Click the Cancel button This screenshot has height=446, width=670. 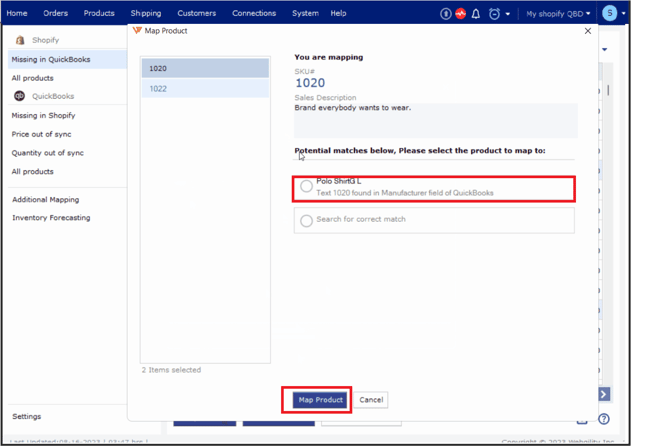click(371, 400)
